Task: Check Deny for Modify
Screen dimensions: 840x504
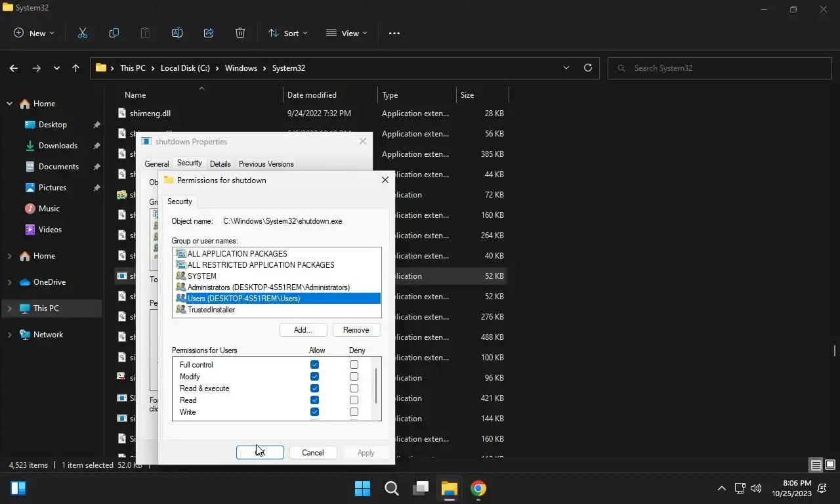Action: click(x=354, y=376)
